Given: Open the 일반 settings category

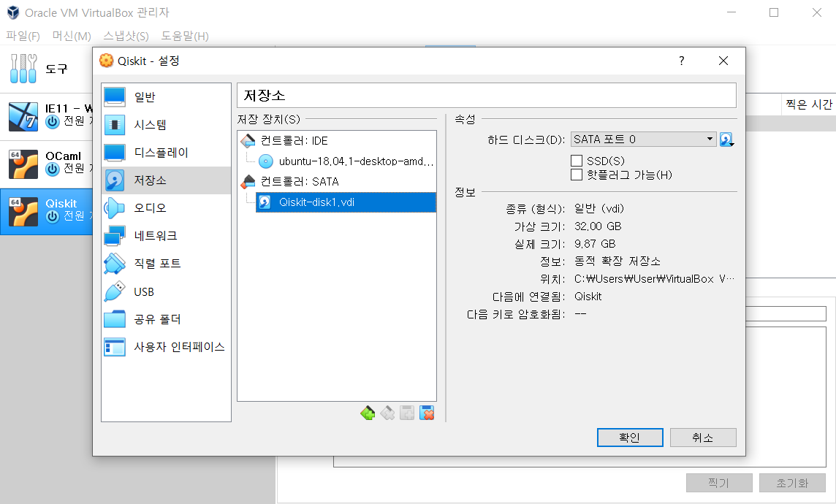Looking at the screenshot, I should coord(166,97).
